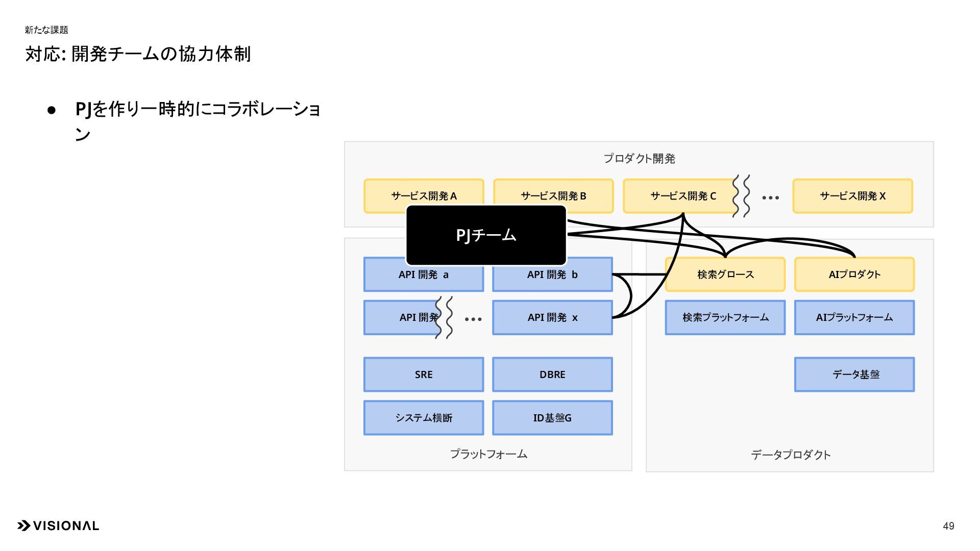Select the システム横断 box
Viewport: 980px width, 551px height.
[424, 418]
